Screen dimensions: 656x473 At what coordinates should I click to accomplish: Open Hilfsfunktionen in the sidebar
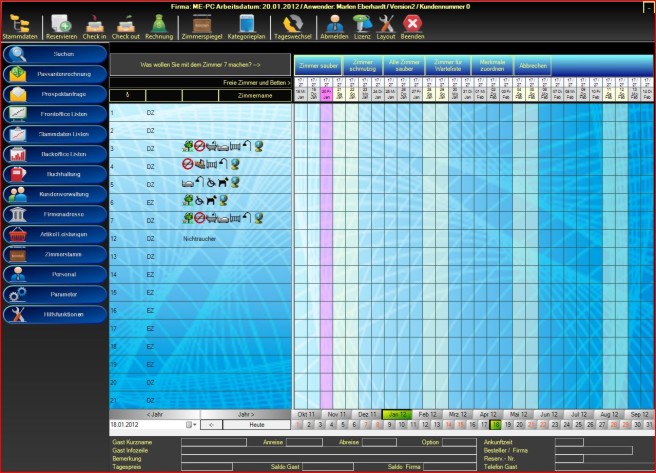(55, 314)
